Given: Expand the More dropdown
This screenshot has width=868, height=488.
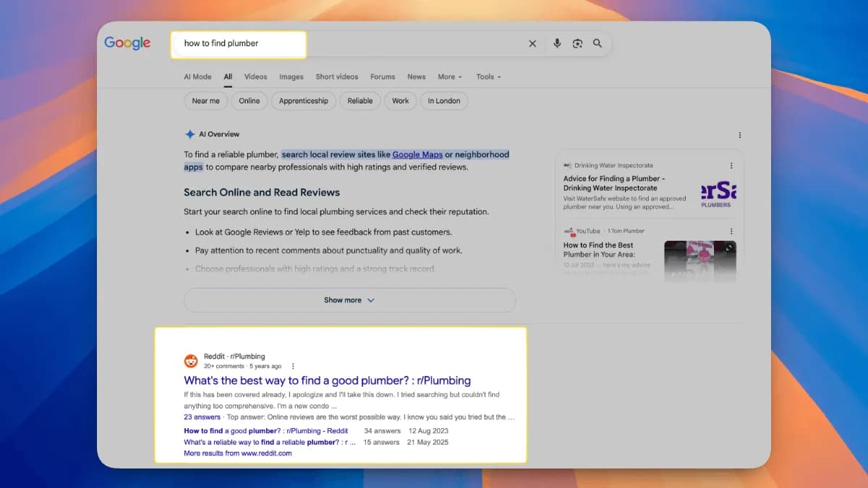Looking at the screenshot, I should point(450,77).
